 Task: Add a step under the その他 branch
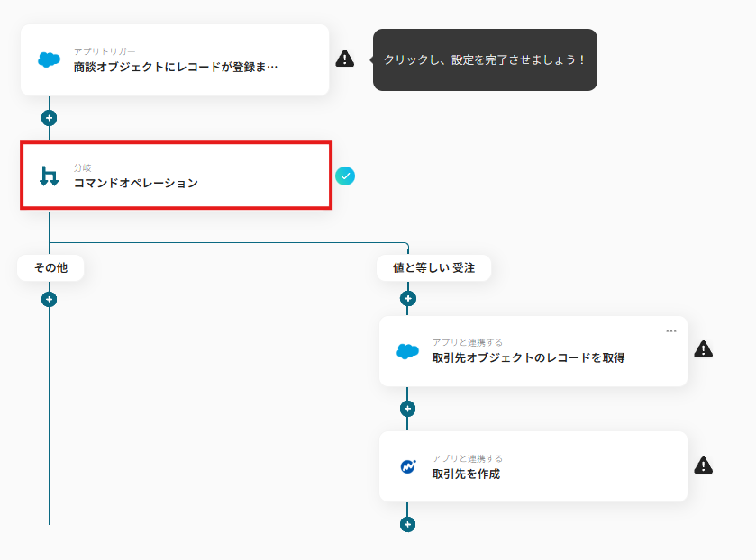(49, 297)
